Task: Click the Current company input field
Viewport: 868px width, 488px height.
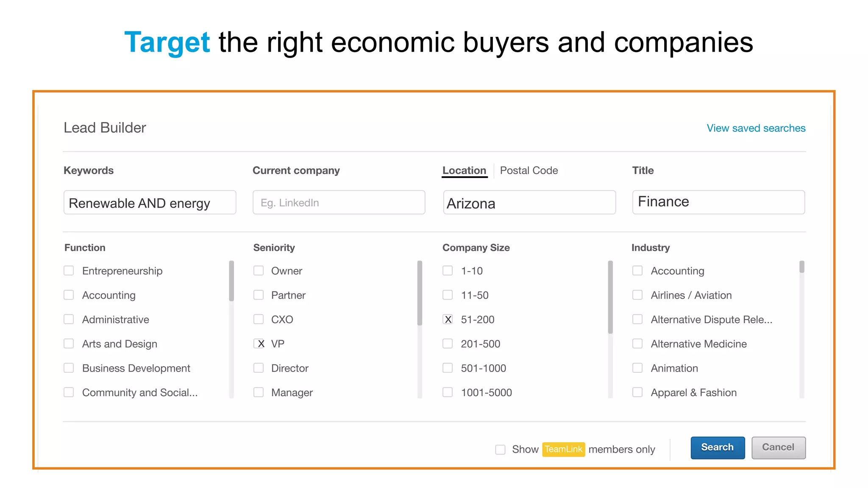Action: (x=339, y=202)
